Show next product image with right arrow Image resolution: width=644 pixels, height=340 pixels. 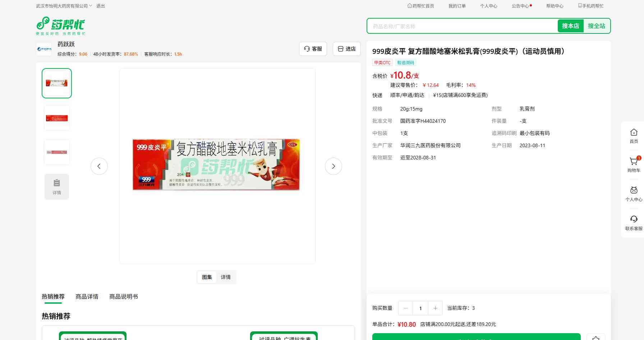coord(333,166)
